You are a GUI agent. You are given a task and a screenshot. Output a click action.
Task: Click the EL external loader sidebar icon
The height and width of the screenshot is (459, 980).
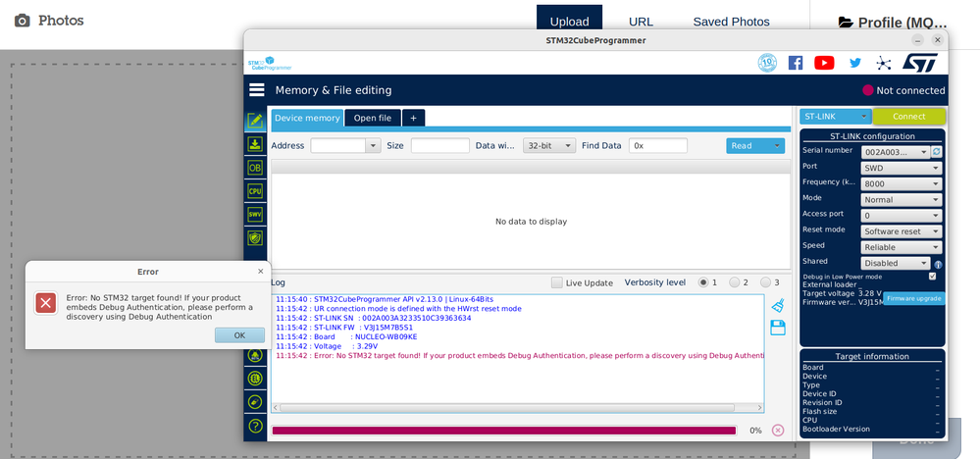pos(255,378)
